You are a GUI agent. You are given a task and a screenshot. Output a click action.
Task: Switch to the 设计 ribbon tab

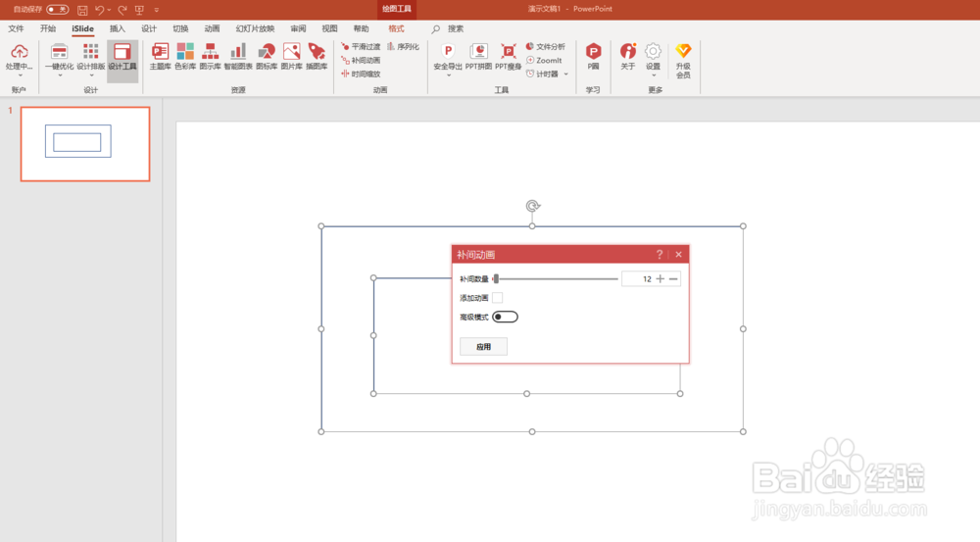(149, 28)
